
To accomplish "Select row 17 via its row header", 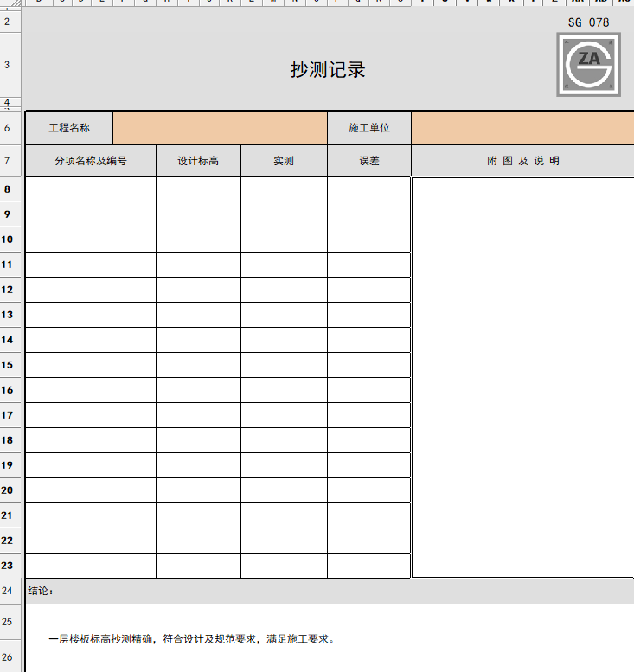I will (x=10, y=415).
